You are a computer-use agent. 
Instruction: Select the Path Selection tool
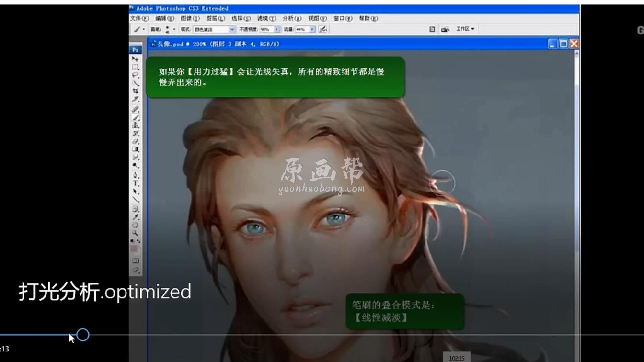point(136,192)
